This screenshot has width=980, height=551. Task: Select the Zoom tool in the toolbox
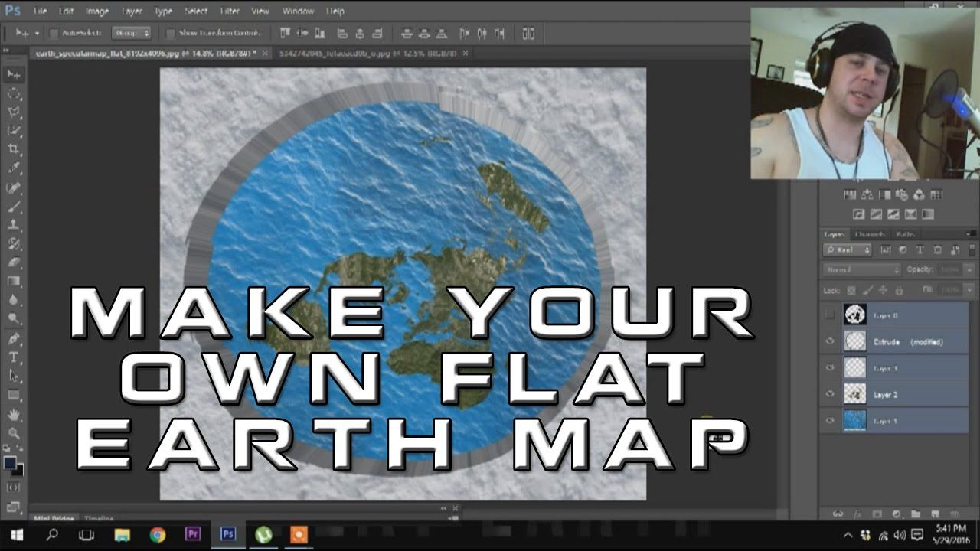[14, 433]
